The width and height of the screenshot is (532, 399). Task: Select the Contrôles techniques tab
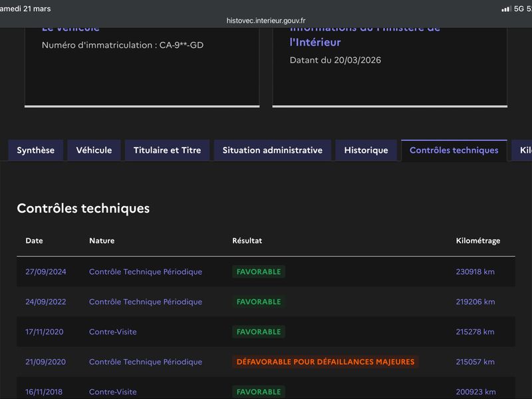pyautogui.click(x=454, y=150)
